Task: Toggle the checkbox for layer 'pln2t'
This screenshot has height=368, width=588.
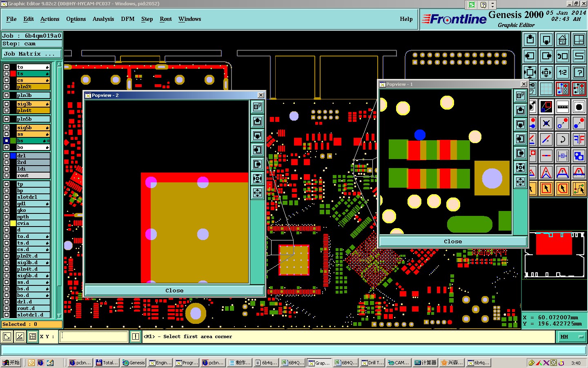Action: (7, 87)
